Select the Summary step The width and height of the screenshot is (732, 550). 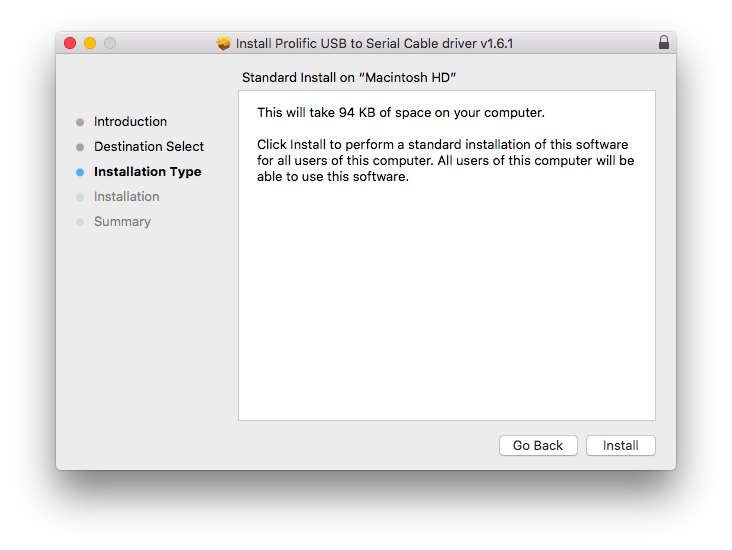point(122,222)
